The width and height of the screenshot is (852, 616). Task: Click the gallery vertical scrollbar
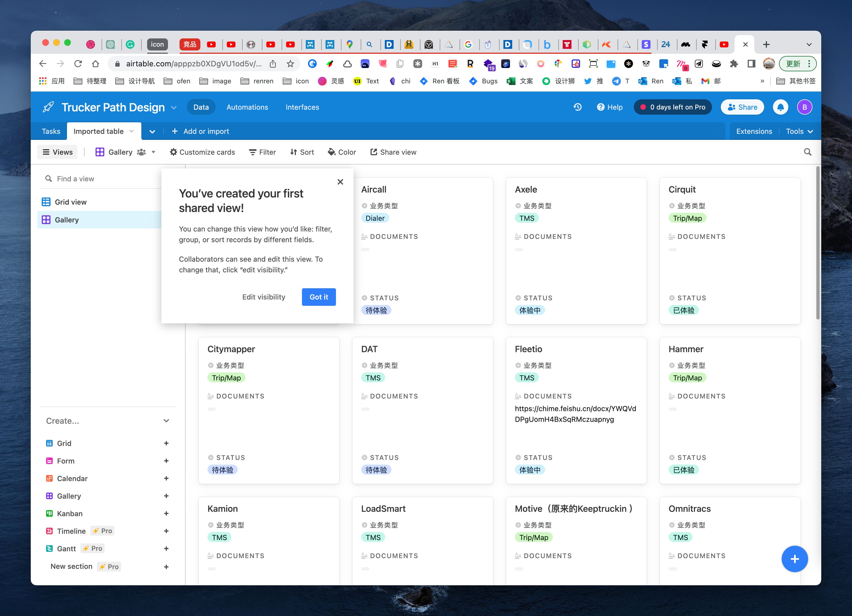pos(817,243)
